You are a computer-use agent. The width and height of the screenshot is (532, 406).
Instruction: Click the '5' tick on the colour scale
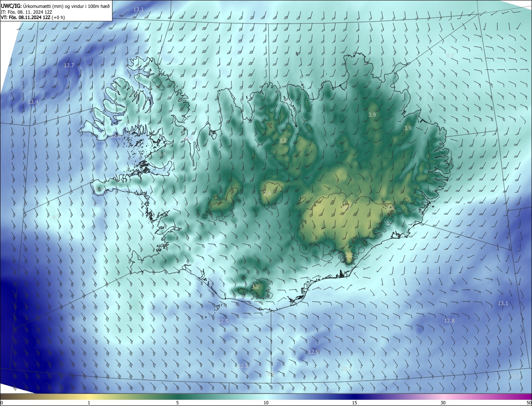pyautogui.click(x=177, y=403)
